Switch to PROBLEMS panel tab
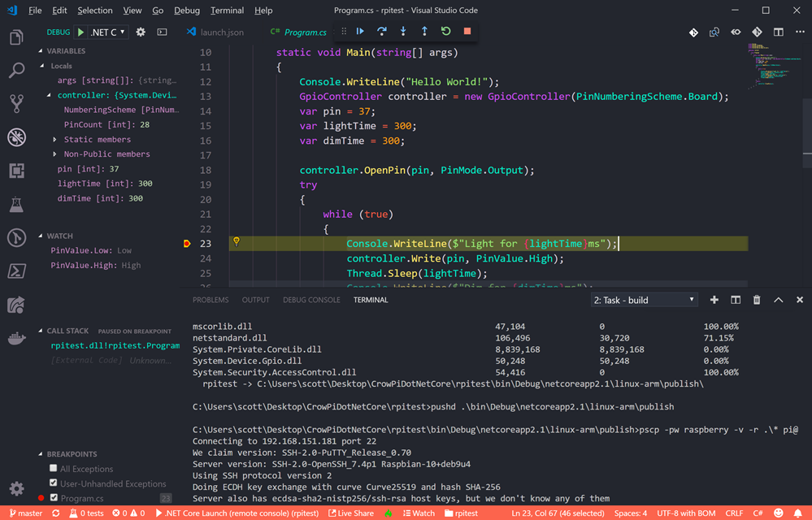 coord(211,300)
